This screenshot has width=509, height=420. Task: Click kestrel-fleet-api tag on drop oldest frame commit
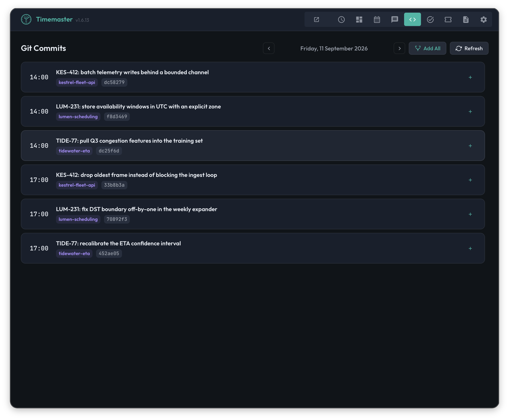77,185
